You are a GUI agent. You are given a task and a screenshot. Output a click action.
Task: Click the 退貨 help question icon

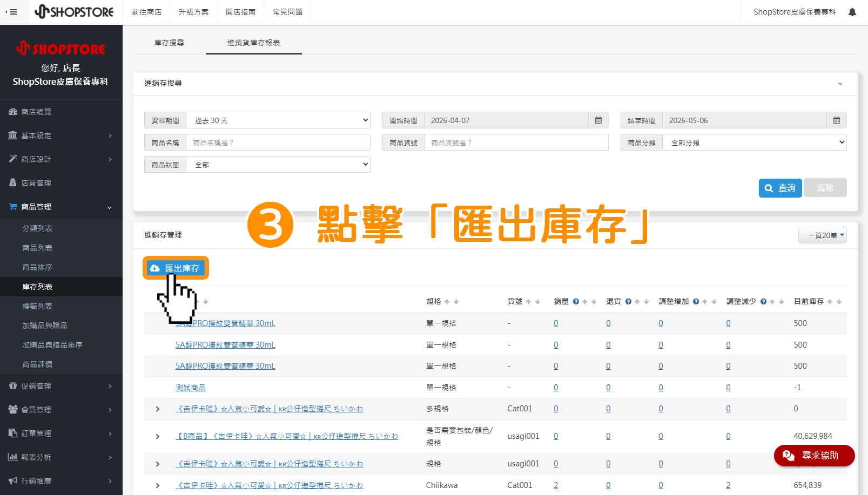point(628,302)
